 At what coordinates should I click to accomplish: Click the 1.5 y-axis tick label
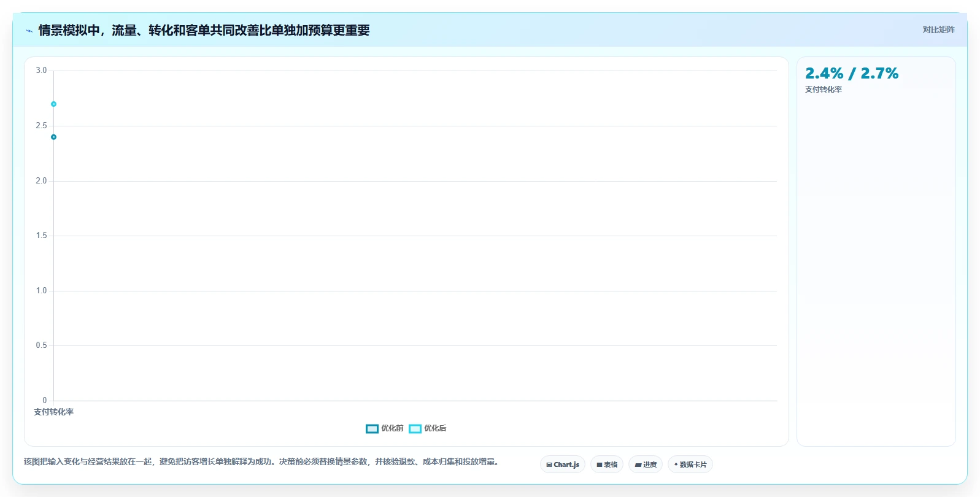click(x=41, y=236)
